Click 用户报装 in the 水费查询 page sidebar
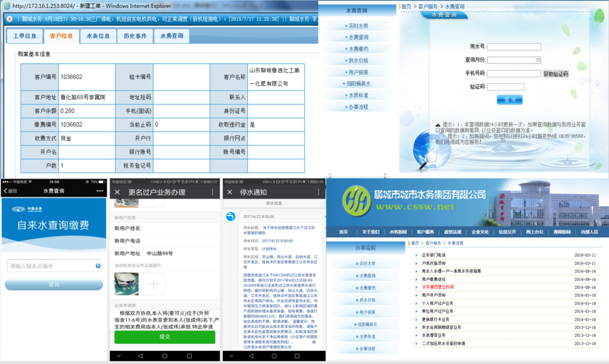This screenshot has height=364, width=609. pyautogui.click(x=357, y=72)
